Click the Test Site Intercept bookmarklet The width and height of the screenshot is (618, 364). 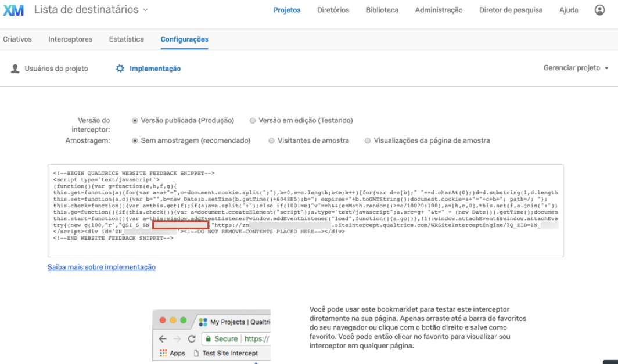click(x=226, y=353)
